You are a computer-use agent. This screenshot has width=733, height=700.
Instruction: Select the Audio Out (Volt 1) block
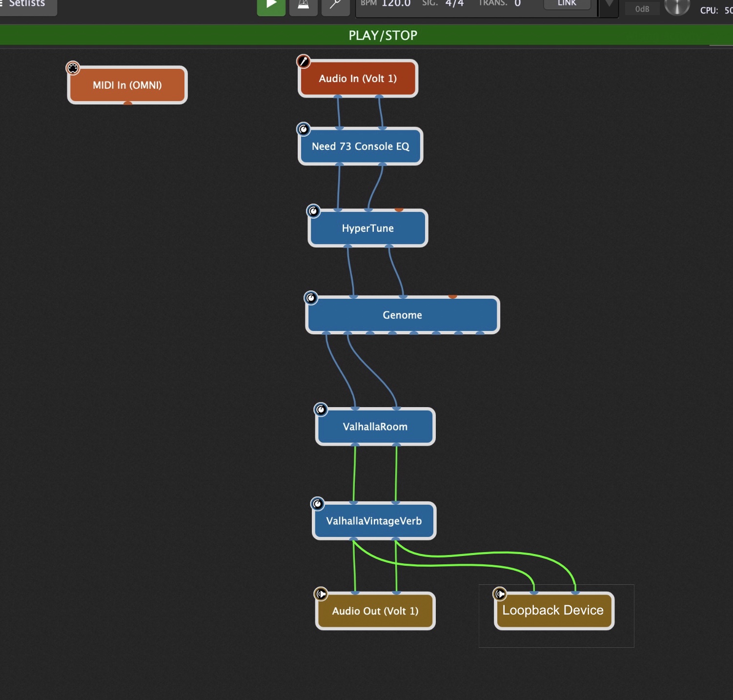pos(375,611)
